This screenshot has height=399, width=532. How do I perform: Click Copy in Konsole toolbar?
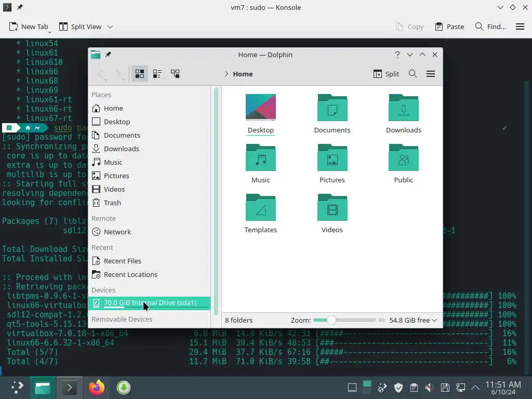pos(409,27)
